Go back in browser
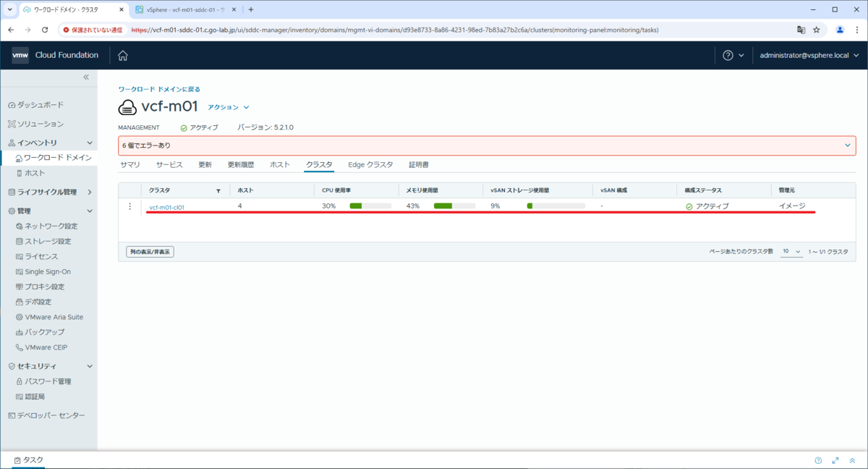868x469 pixels. point(12,30)
